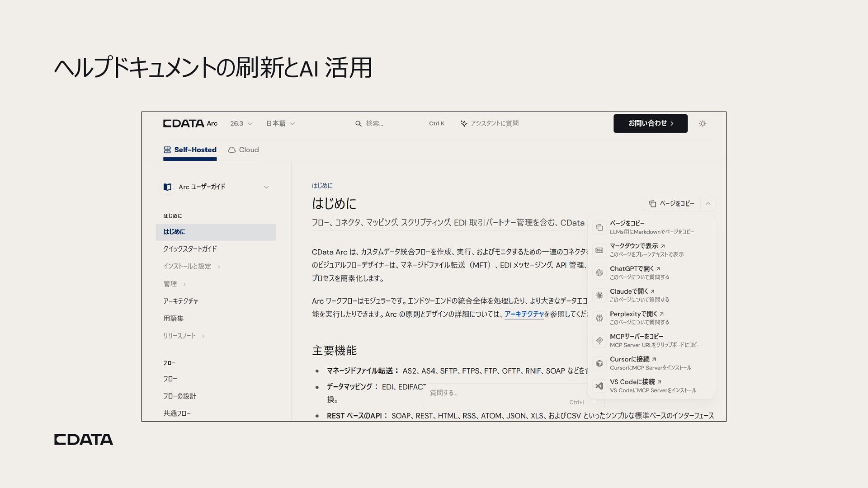This screenshot has width=868, height=488.
Task: Click the Perplexity icon in the menu
Action: pos(599,318)
